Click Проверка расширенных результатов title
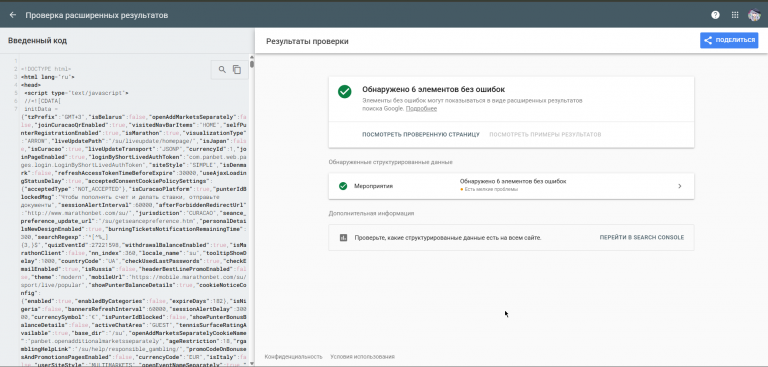This screenshot has height=367, width=768. (x=96, y=15)
